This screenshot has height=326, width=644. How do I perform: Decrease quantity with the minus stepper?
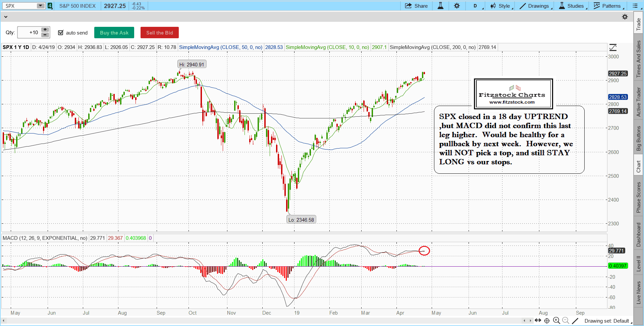[x=45, y=35]
